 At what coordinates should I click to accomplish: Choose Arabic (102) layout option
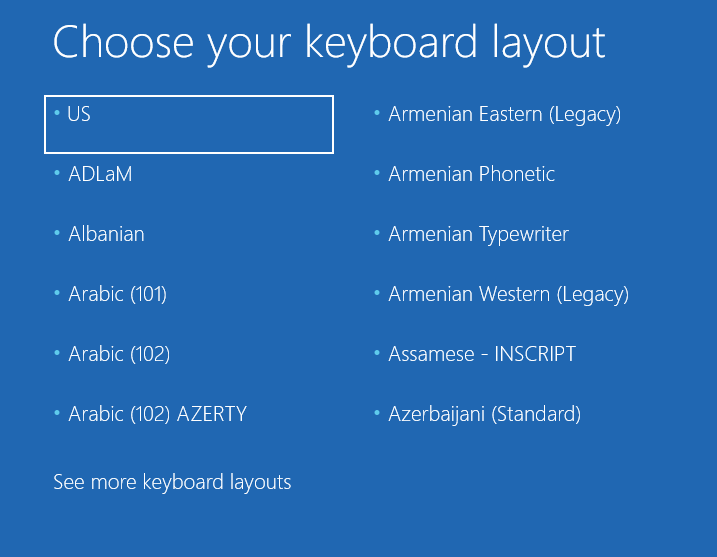[119, 354]
